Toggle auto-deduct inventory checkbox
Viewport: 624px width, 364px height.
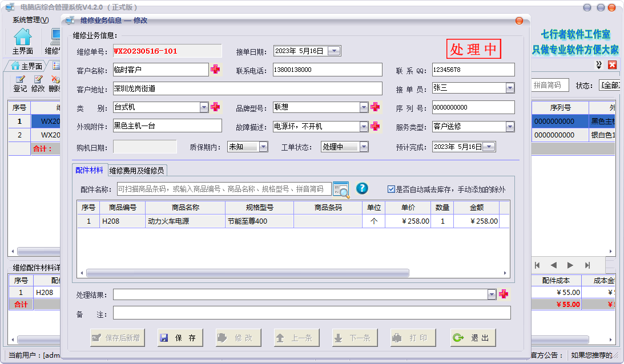391,189
